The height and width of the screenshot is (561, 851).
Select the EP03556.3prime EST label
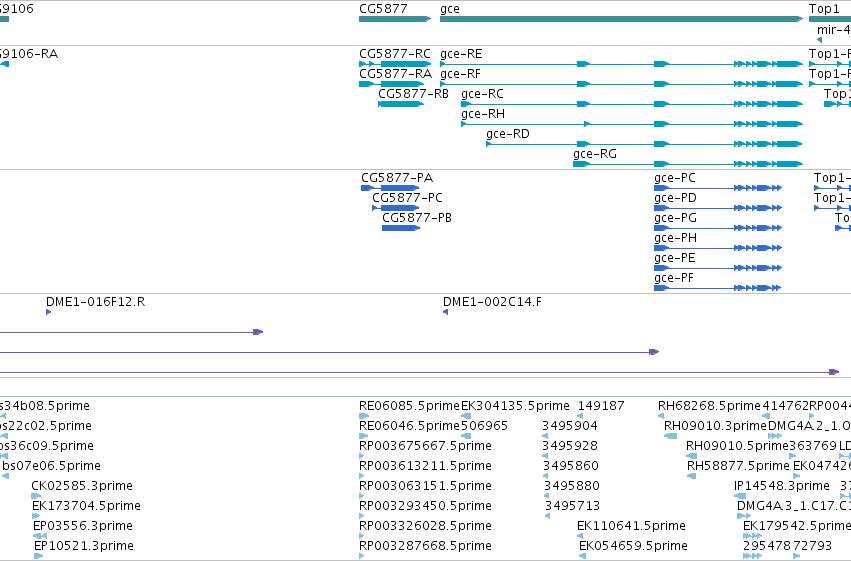83,526
